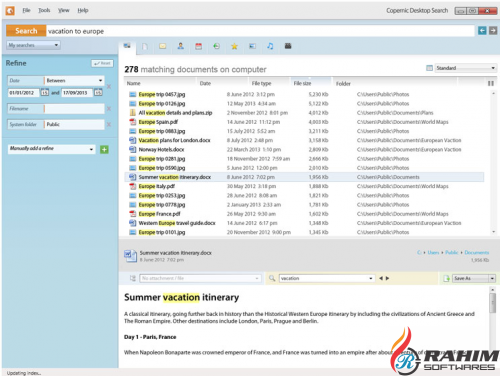500x376 pixels.
Task: Open the Standard view layout dropdown
Action: [465, 68]
